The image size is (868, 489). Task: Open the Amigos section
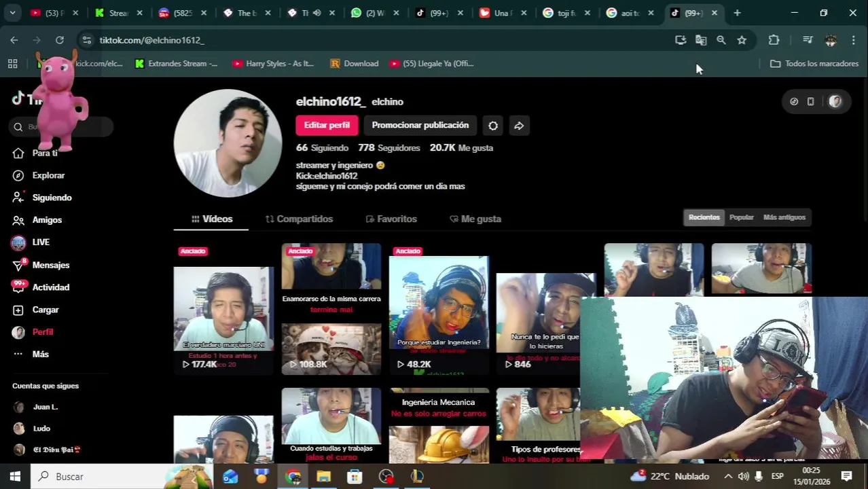pyautogui.click(x=47, y=220)
